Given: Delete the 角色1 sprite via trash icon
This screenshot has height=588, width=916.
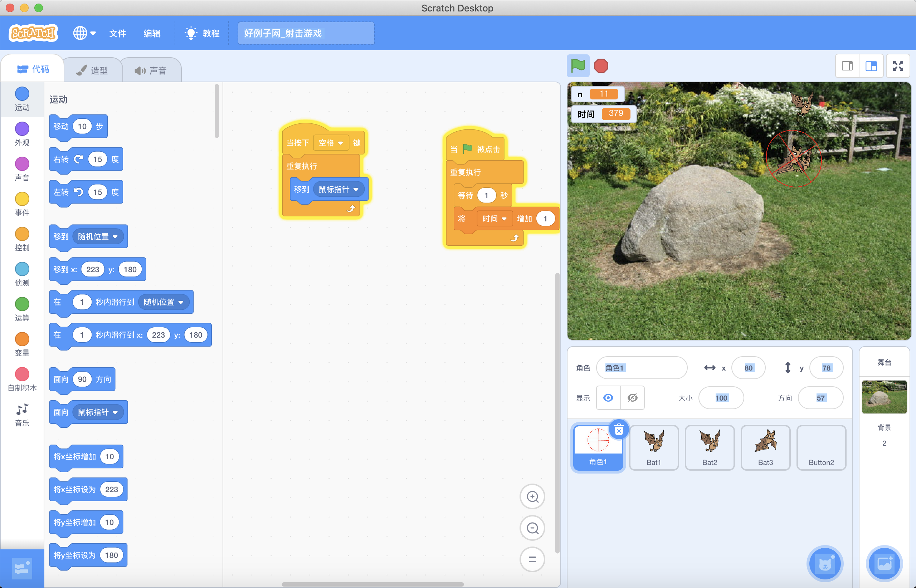Looking at the screenshot, I should click(x=619, y=430).
